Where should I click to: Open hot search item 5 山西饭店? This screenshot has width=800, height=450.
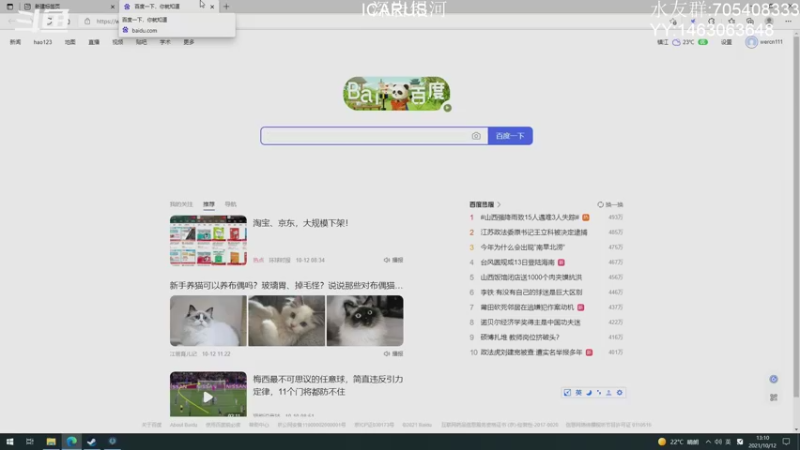(531, 277)
